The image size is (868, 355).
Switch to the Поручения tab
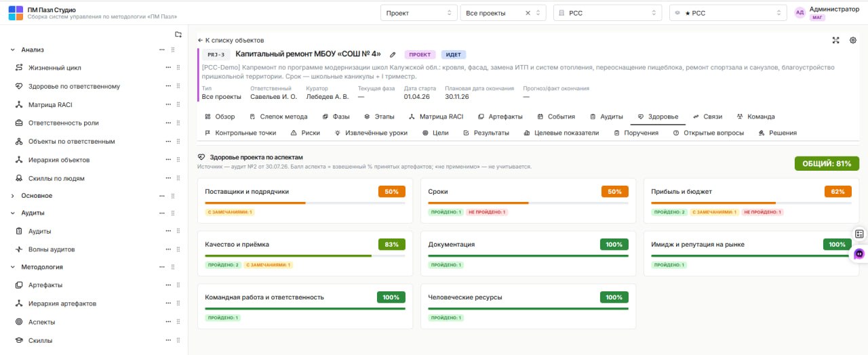click(x=636, y=133)
